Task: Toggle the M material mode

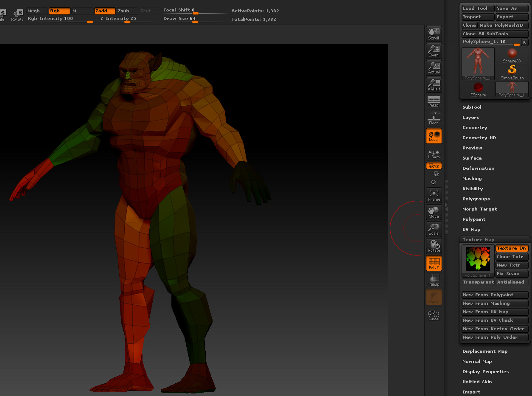Action: pyautogui.click(x=81, y=11)
